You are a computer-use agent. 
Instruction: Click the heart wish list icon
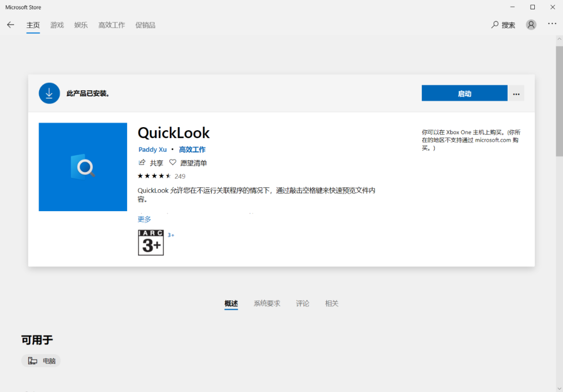(173, 163)
